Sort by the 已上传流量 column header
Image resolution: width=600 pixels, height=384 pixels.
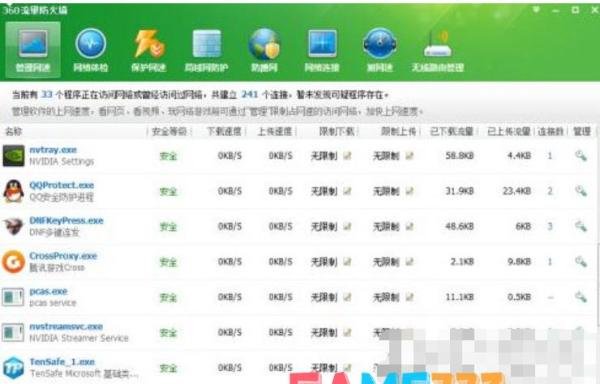[x=509, y=132]
